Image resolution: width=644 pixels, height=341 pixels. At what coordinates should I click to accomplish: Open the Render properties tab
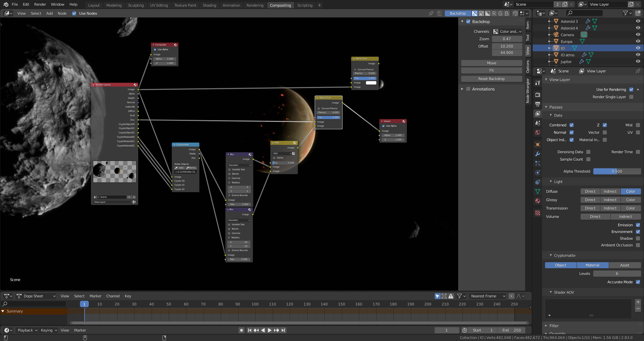(x=538, y=95)
